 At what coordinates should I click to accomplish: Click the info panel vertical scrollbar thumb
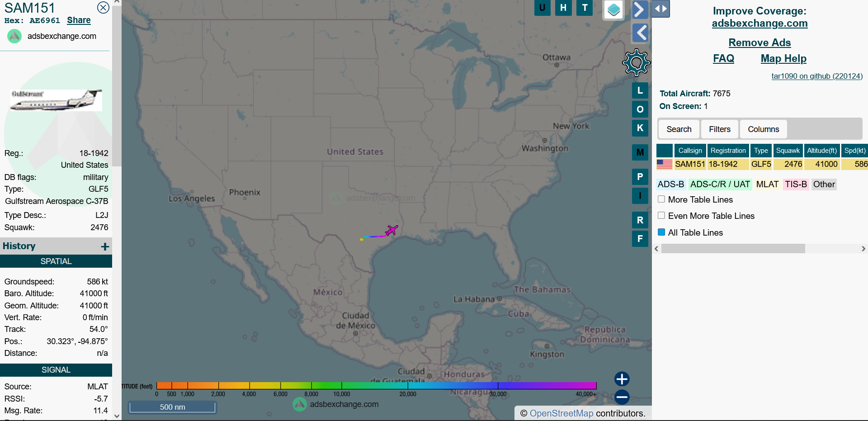117,86
